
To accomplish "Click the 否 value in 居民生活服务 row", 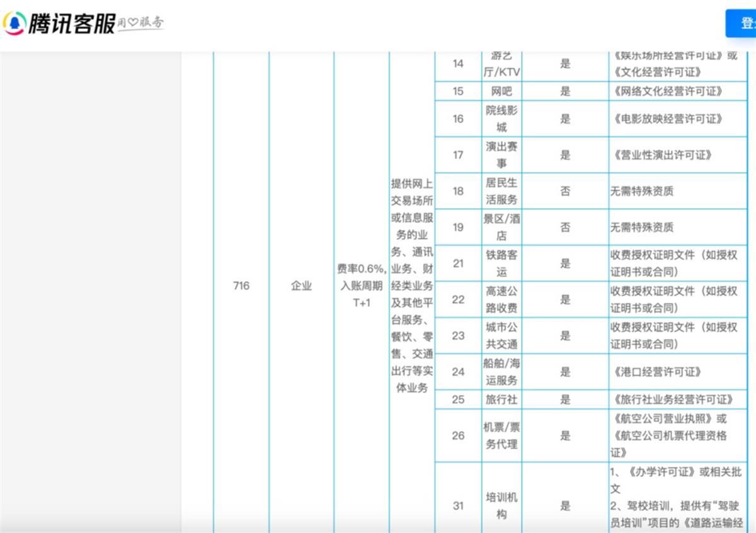I will (x=565, y=191).
